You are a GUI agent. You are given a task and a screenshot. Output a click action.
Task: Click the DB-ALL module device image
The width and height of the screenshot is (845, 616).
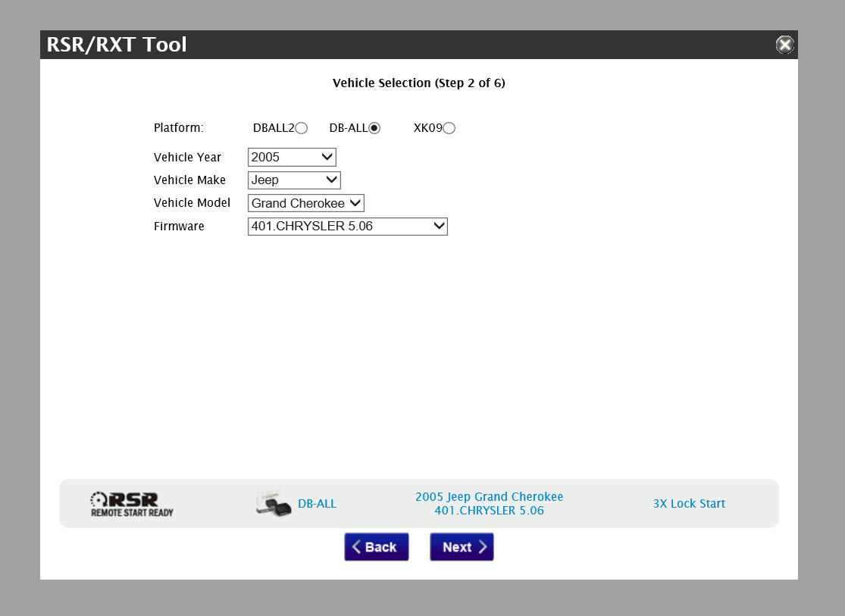274,503
